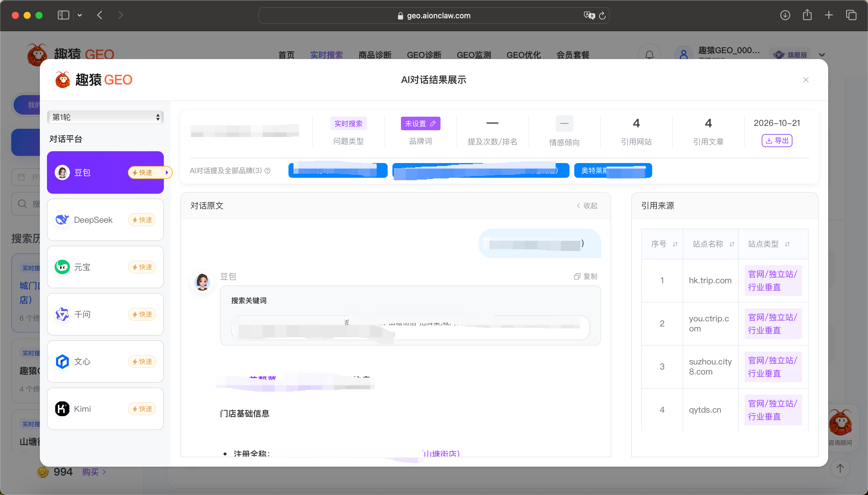Go back with Safari back arrow

point(99,15)
